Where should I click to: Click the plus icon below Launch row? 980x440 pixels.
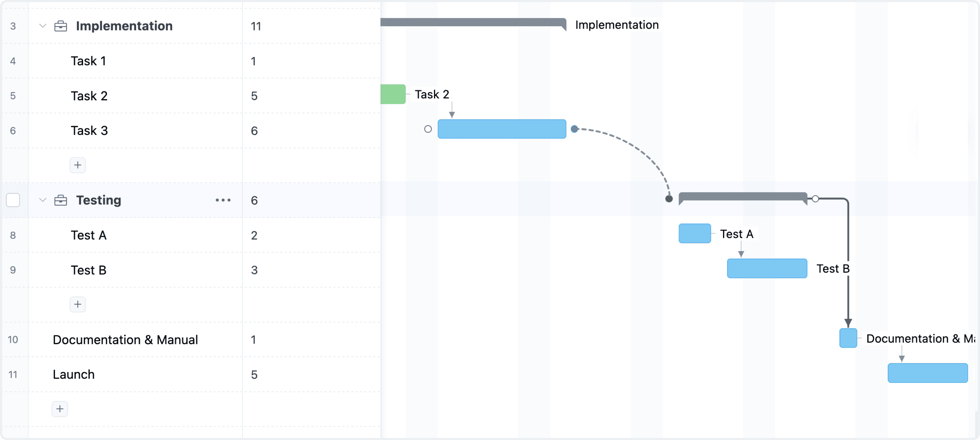tap(60, 409)
